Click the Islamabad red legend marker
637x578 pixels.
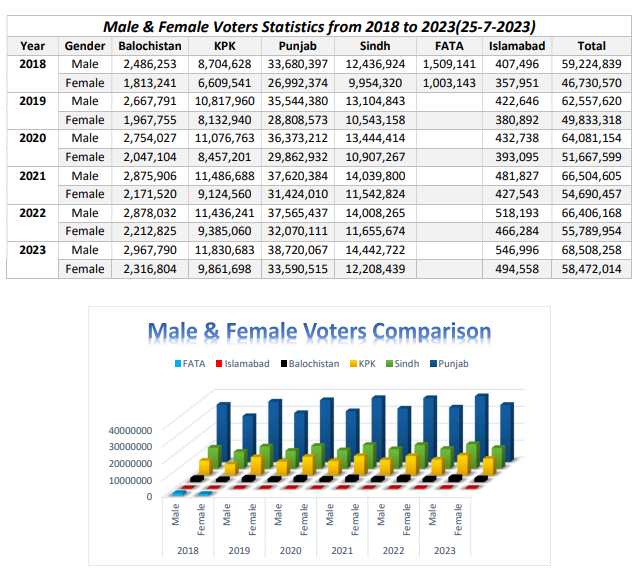(x=218, y=364)
